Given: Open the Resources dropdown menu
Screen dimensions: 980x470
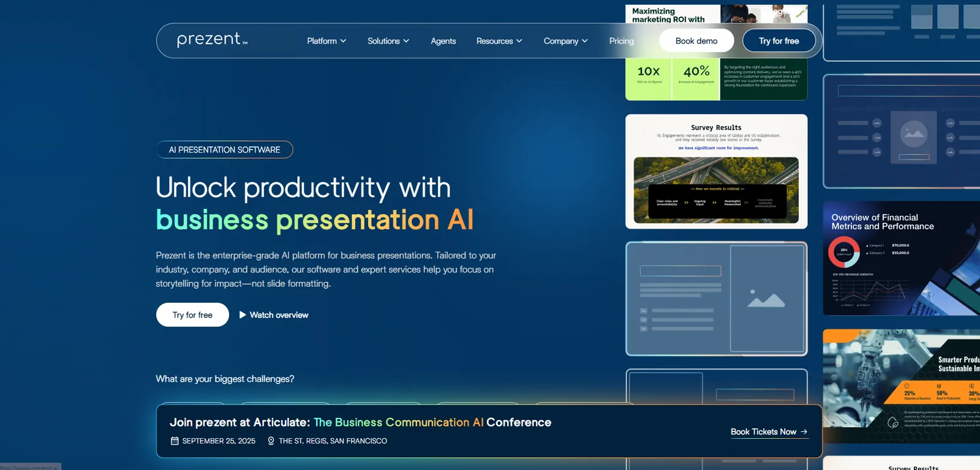Looking at the screenshot, I should (499, 41).
